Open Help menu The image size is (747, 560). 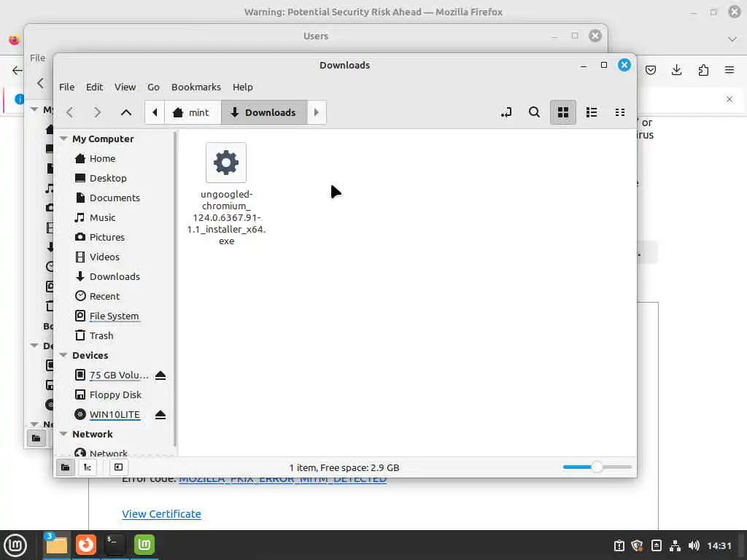click(242, 87)
